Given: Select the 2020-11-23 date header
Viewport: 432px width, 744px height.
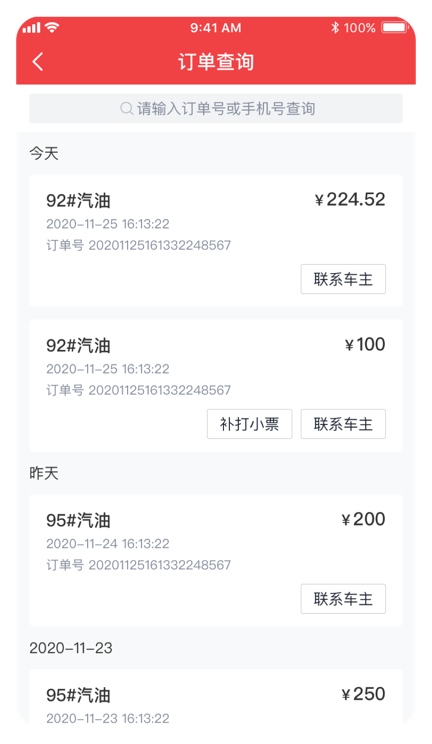Looking at the screenshot, I should click(x=71, y=648).
